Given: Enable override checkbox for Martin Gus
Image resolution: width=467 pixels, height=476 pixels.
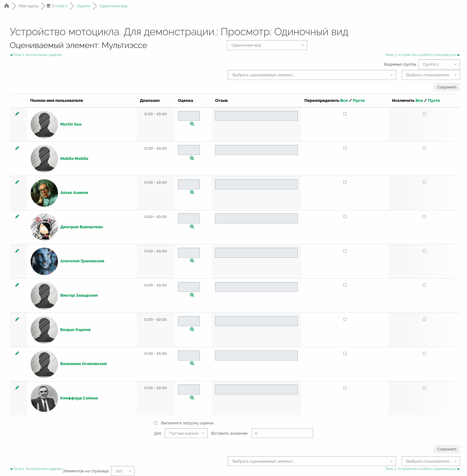Looking at the screenshot, I should click(x=345, y=114).
